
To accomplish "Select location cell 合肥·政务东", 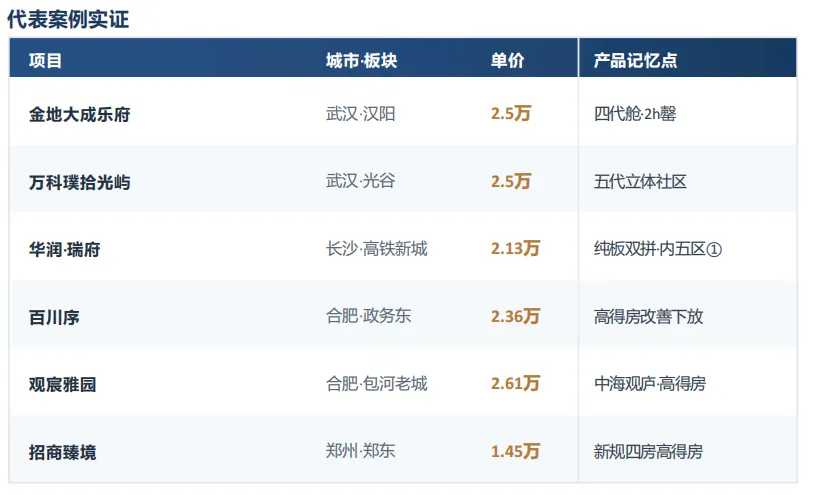I will pos(368,315).
